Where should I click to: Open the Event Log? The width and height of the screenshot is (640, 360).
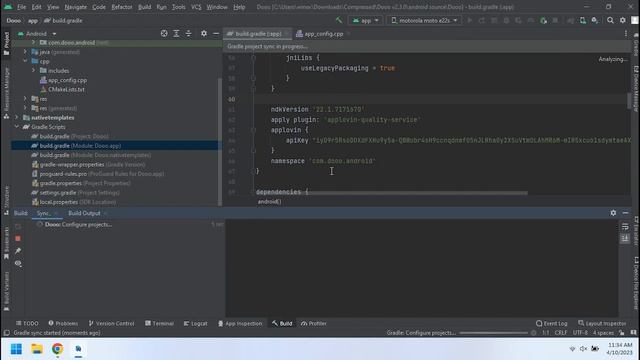(551, 323)
